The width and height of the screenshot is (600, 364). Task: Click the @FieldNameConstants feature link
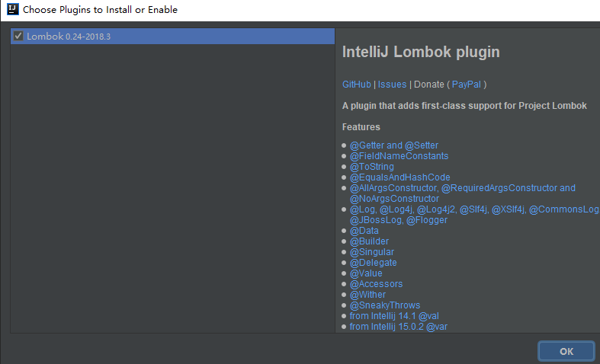399,156
